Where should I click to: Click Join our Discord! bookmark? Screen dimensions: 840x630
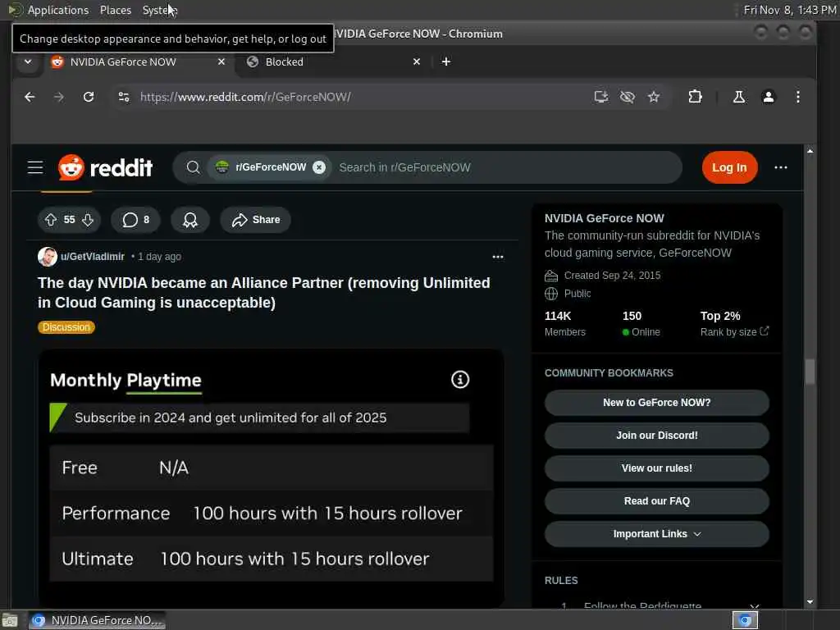point(657,436)
